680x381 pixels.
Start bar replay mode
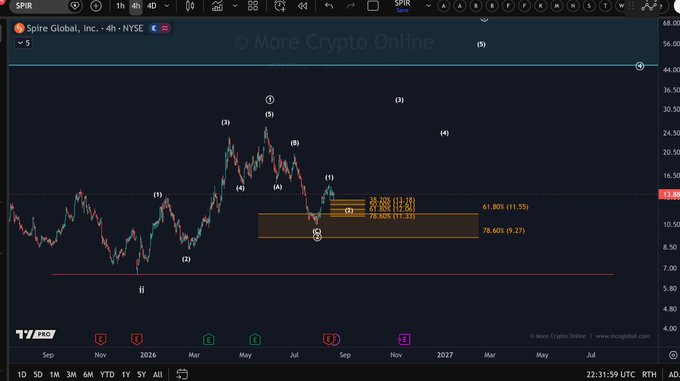click(302, 6)
